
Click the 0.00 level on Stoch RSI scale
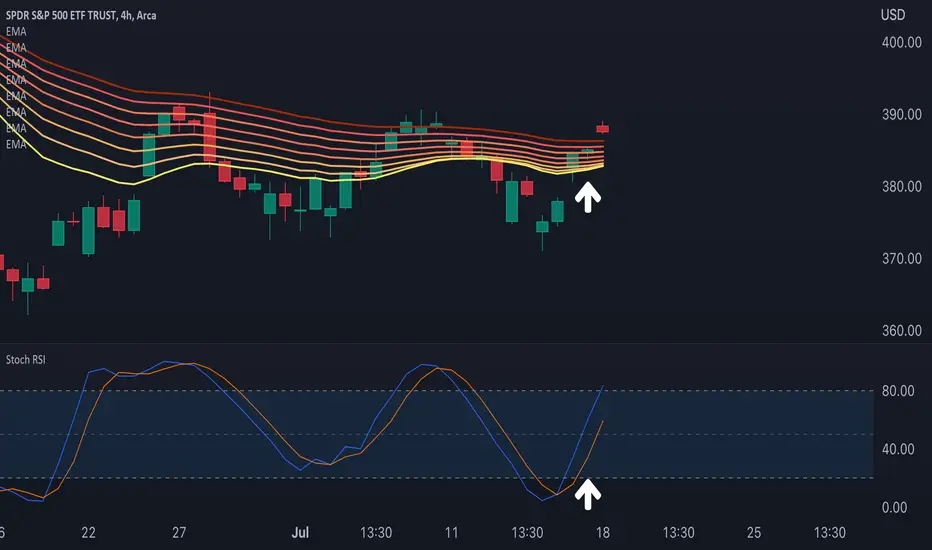point(895,507)
